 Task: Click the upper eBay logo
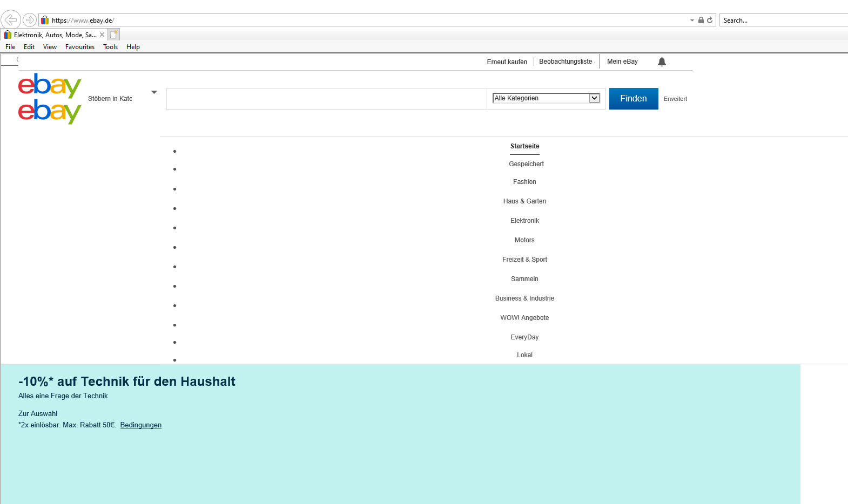tap(50, 86)
